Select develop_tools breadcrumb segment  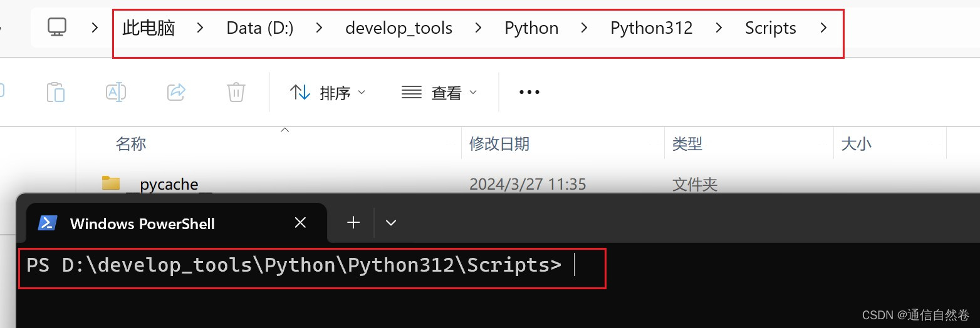click(399, 28)
